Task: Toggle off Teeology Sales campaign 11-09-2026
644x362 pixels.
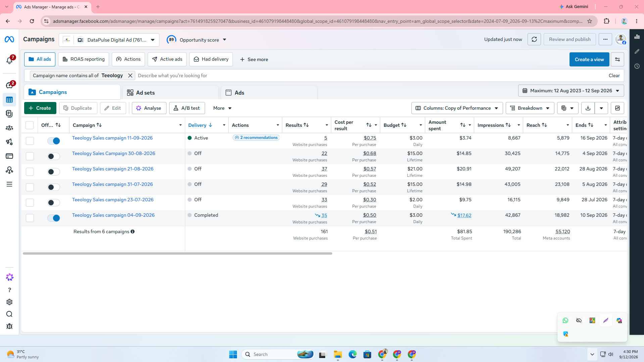Action: [53, 141]
